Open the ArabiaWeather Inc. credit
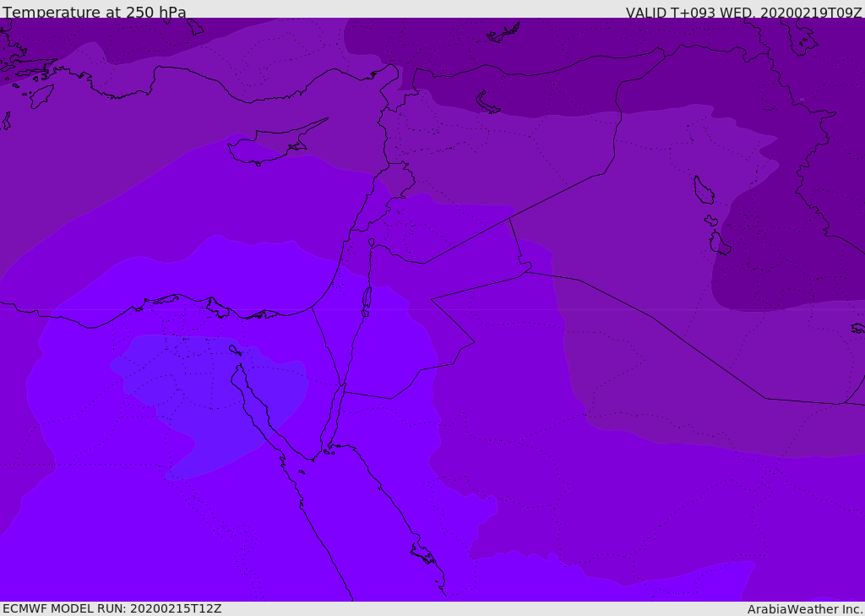The width and height of the screenshot is (865, 616). tap(805, 609)
